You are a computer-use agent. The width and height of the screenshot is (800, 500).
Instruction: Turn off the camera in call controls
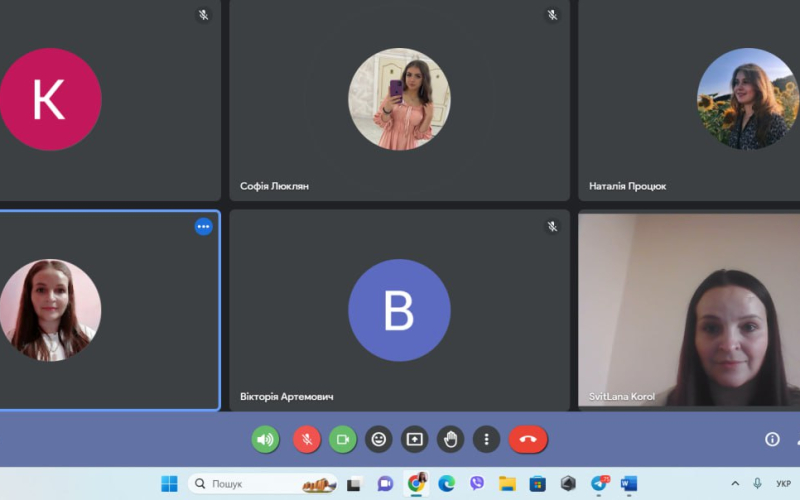[x=342, y=439]
